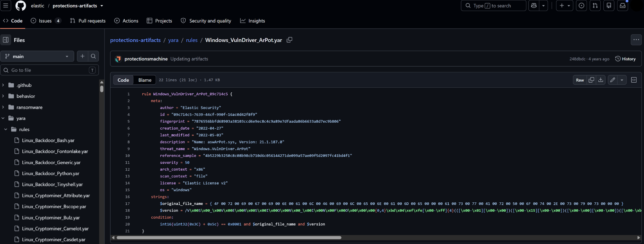The width and height of the screenshot is (644, 244).
Task: Click the file tree vertical scrollbar
Action: (x=102, y=89)
